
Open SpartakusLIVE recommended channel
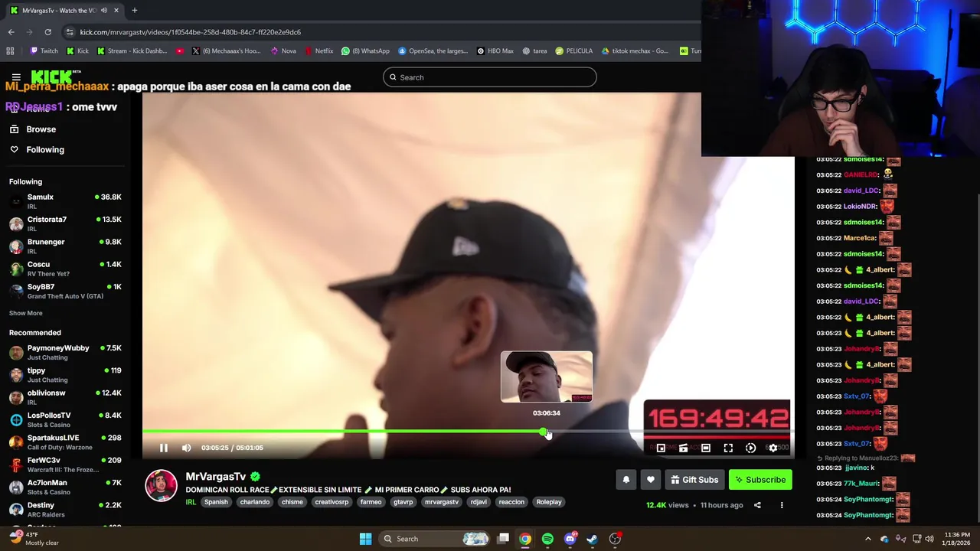(x=65, y=442)
